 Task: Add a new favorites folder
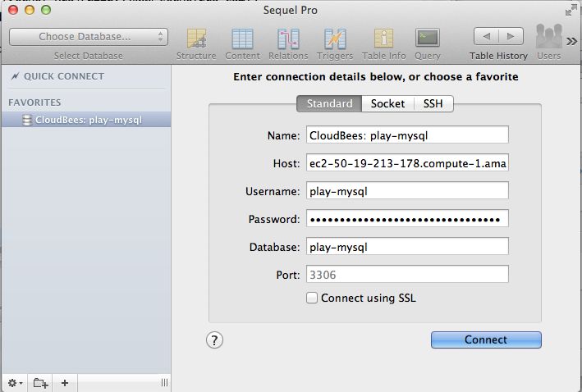click(40, 383)
